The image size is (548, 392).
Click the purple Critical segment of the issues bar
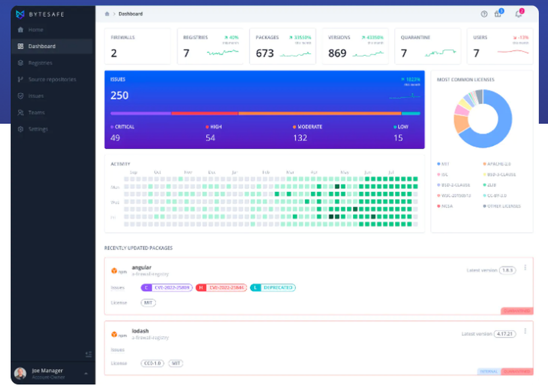point(141,113)
